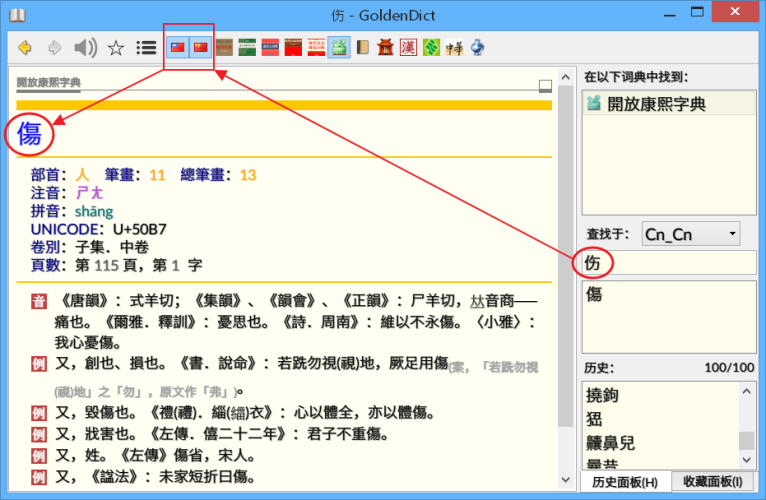Toggle red-white striped book dictionary
766x500 pixels.
click(316, 48)
